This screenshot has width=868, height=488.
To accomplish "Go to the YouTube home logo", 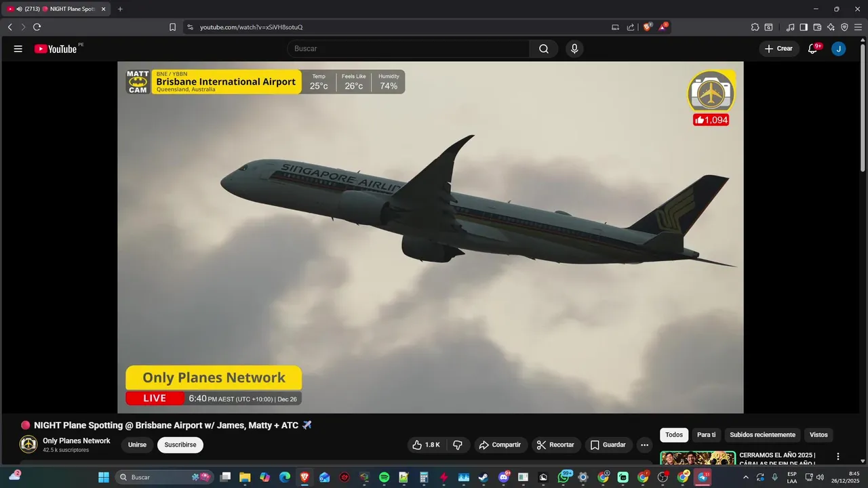I will pos(56,49).
